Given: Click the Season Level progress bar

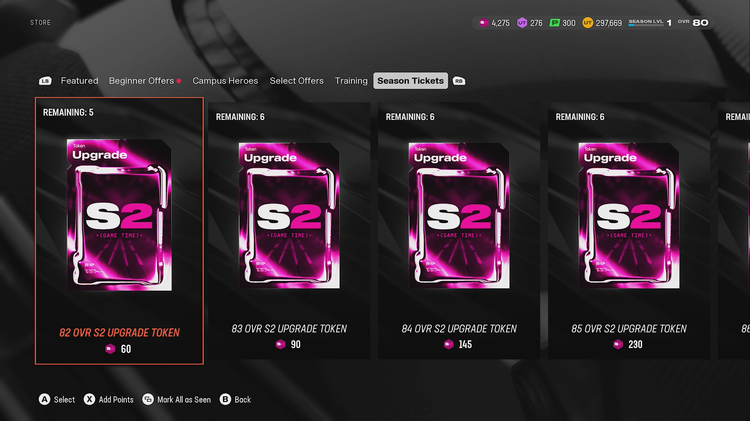Looking at the screenshot, I should click(x=646, y=25).
